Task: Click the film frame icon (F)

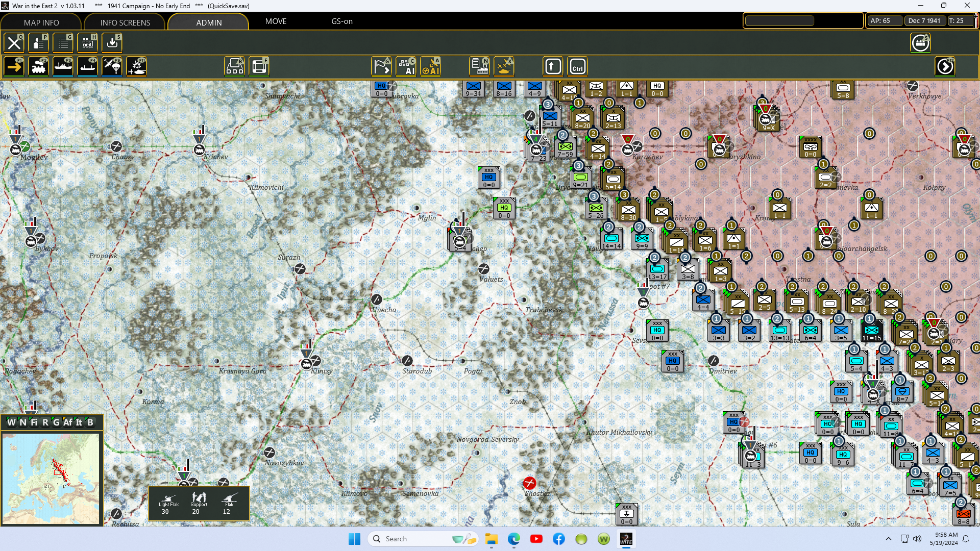Action: [259, 67]
